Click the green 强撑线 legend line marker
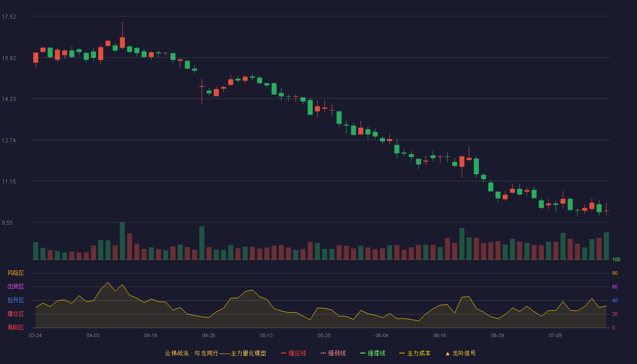 363,353
